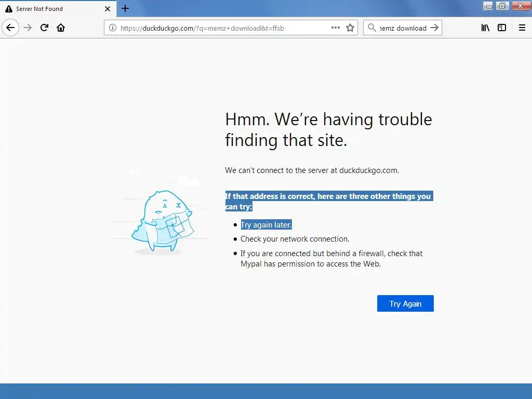Image resolution: width=532 pixels, height=399 pixels.
Task: Click the 'Hmm. We're having trouble' heading
Action: (328, 129)
